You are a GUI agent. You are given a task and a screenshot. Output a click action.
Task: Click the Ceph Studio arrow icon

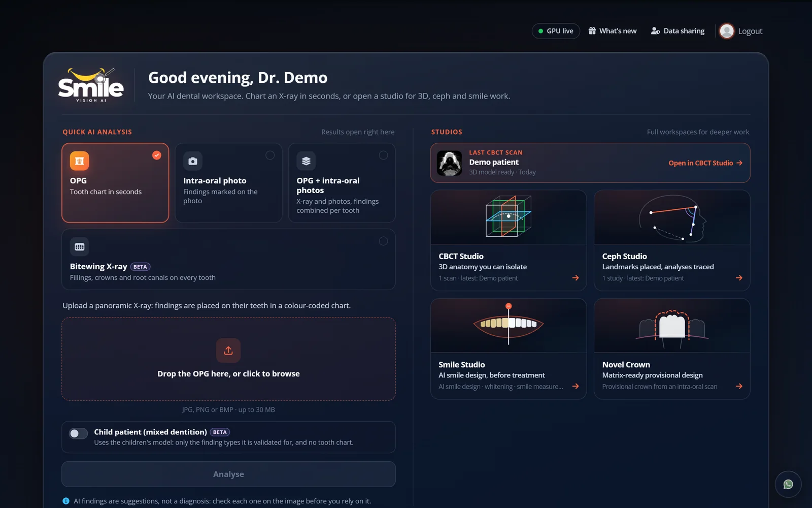click(739, 278)
